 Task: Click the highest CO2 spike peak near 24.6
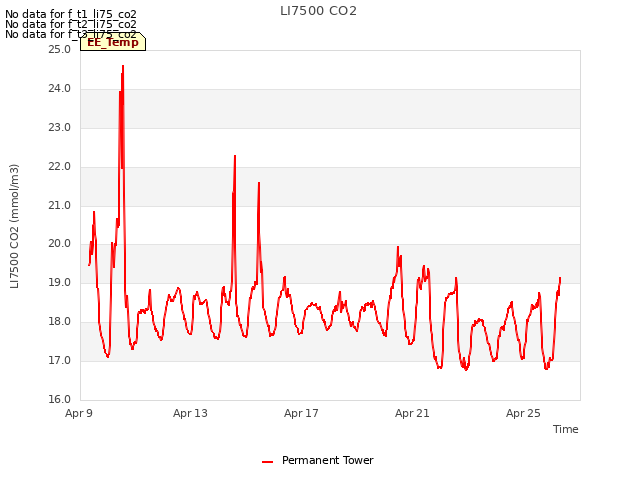tap(123, 66)
